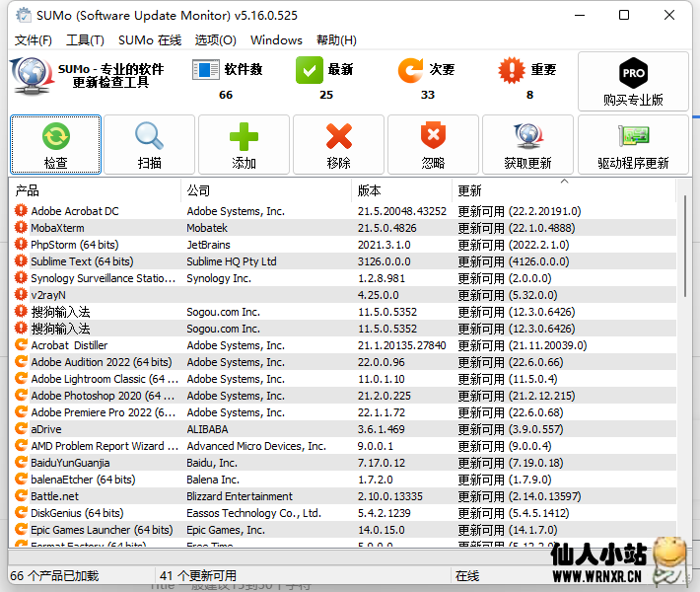700x592 pixels.
Task: Click 更新可用 (7.19.0.18) update cell
Action: point(511,463)
